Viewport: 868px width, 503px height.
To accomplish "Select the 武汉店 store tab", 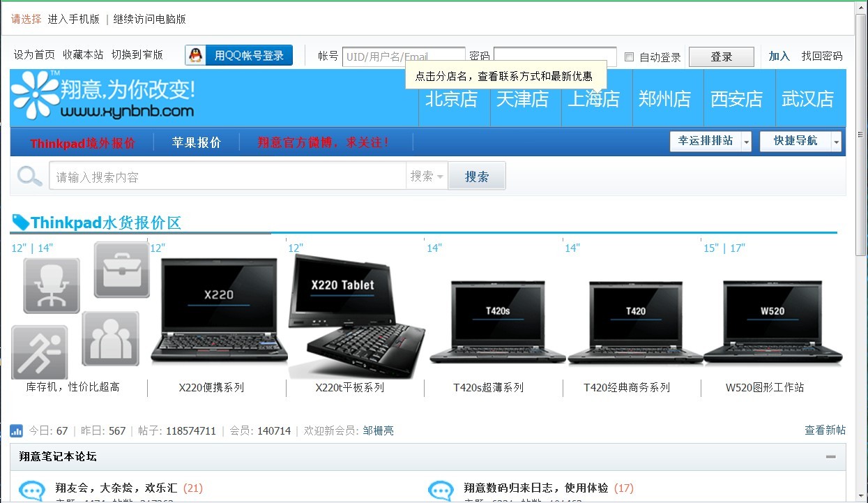I will click(x=807, y=99).
